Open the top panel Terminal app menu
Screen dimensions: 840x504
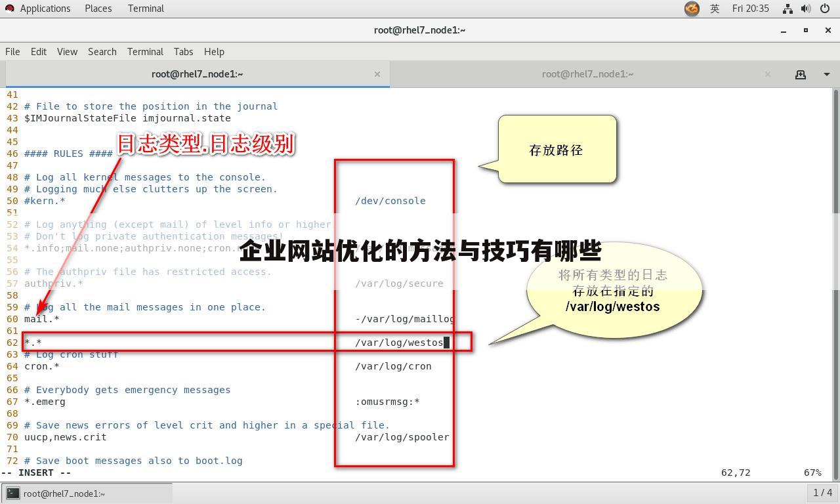point(146,9)
